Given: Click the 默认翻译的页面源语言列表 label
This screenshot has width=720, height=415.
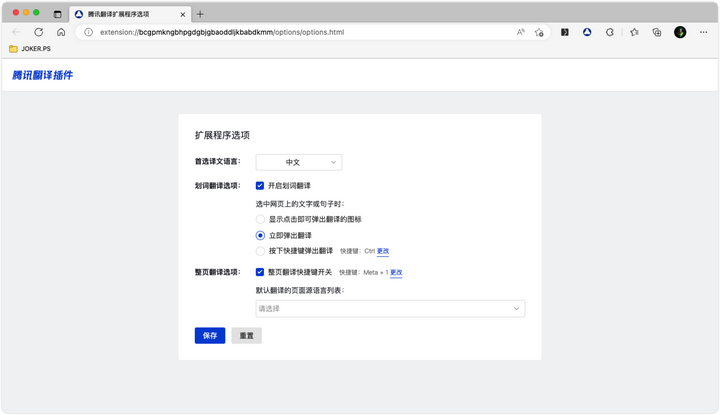Looking at the screenshot, I should click(x=300, y=290).
